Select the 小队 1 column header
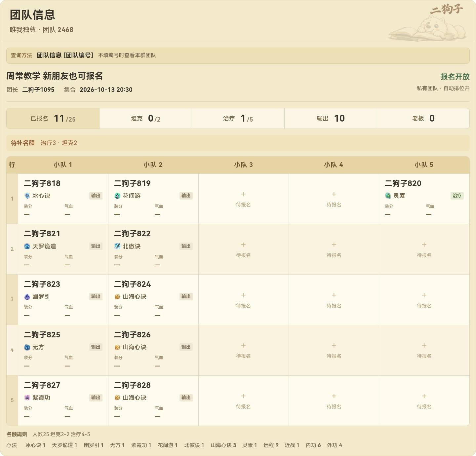Screen dimensions: 476x456 63,165
